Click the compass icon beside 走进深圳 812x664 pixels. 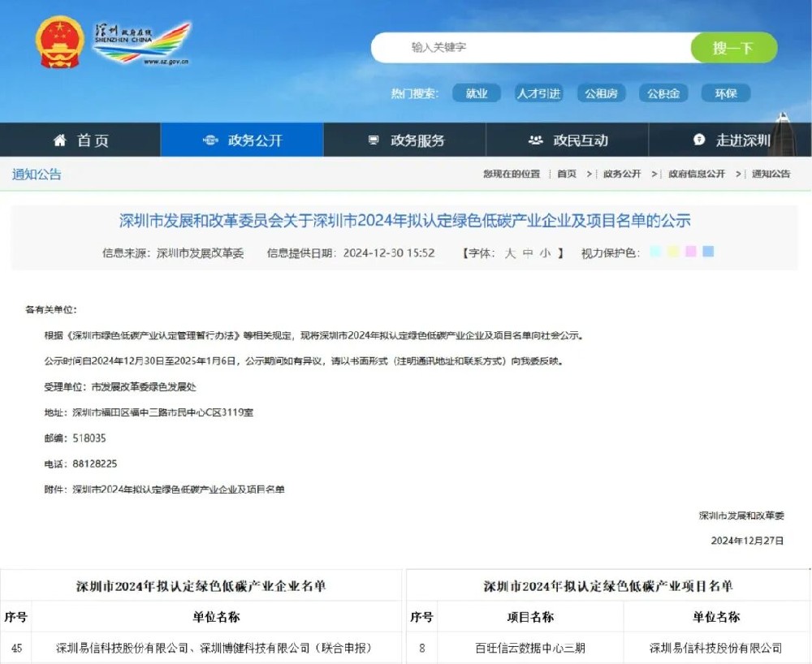699,140
